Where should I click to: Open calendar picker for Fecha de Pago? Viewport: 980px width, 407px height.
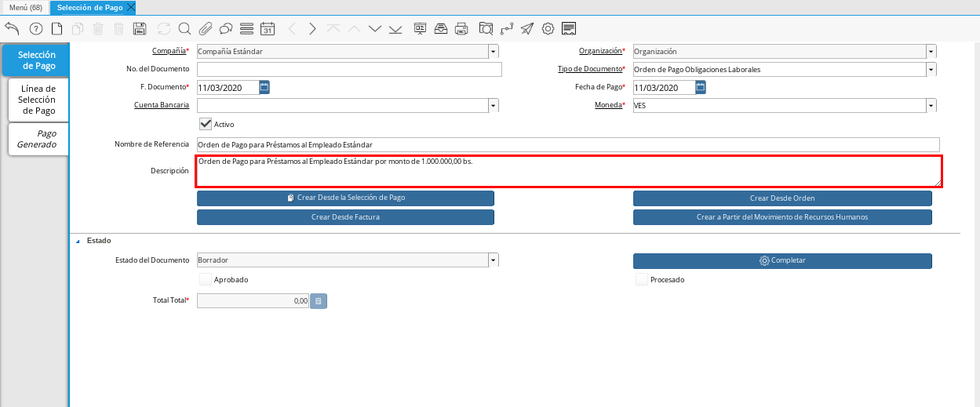[701, 87]
